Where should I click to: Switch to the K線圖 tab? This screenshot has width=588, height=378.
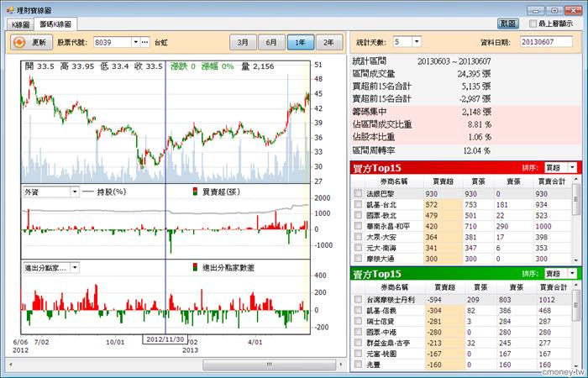point(20,24)
